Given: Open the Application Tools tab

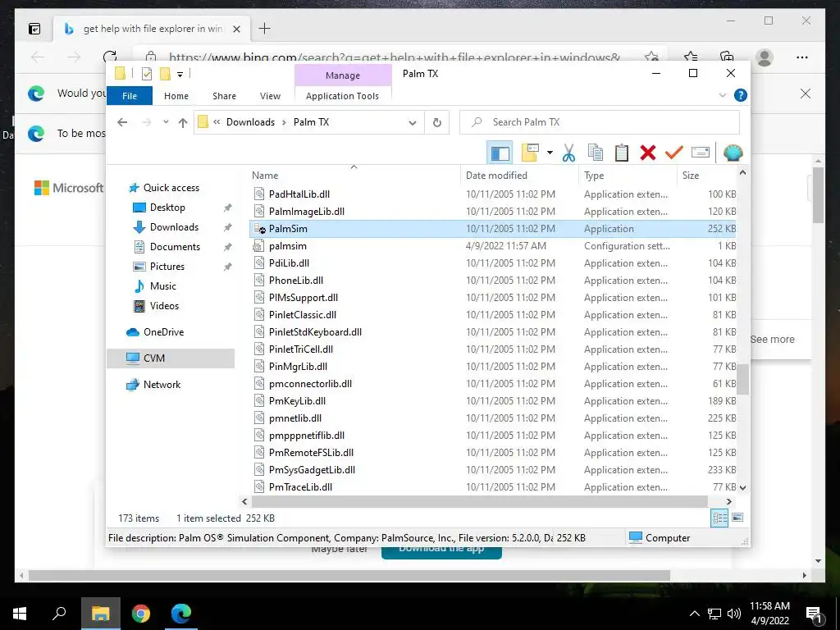Looking at the screenshot, I should coord(342,96).
